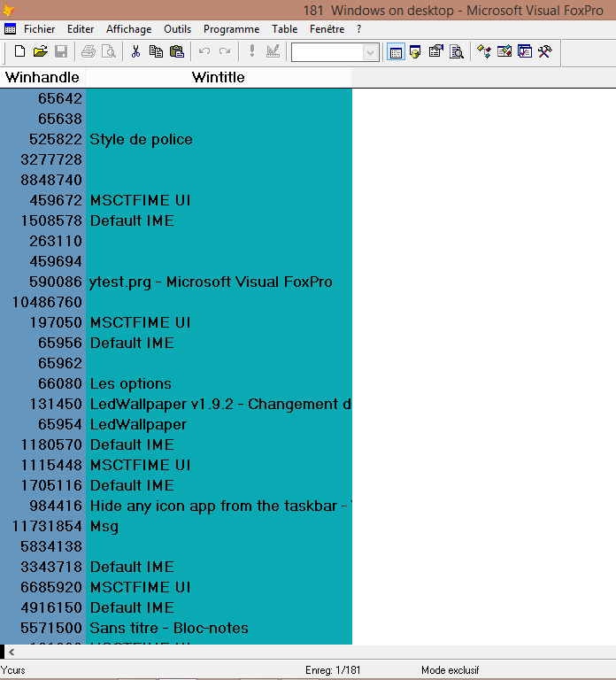616x680 pixels.
Task: Expand the database combo box in toolbar
Action: tap(370, 53)
